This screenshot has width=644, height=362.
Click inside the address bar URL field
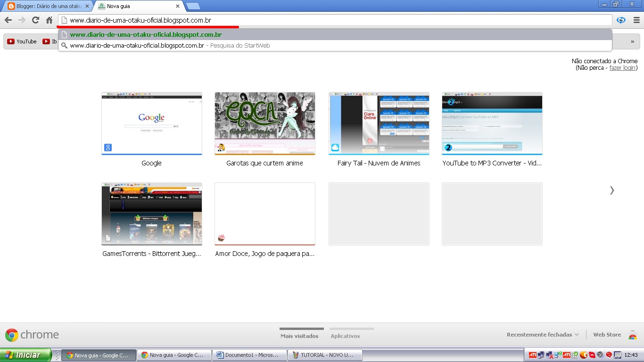pos(335,20)
